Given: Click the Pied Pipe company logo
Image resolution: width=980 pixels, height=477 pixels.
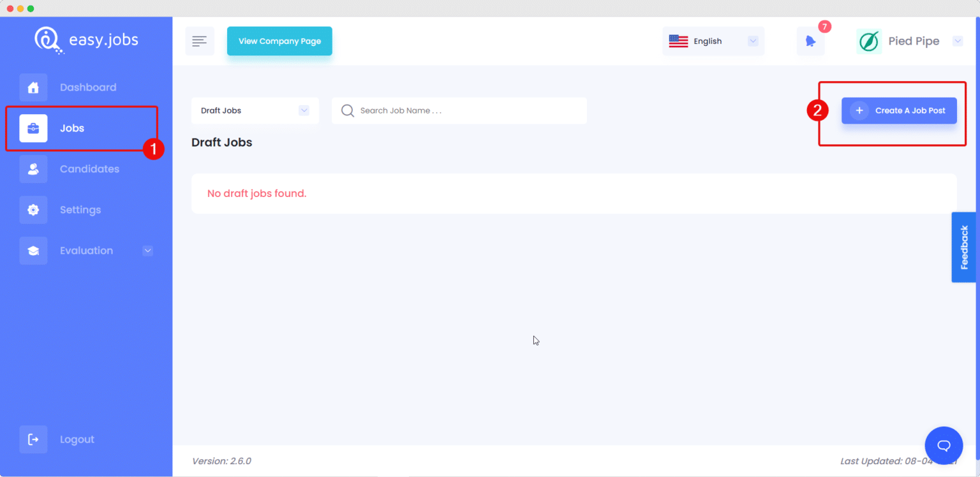Looking at the screenshot, I should [868, 41].
